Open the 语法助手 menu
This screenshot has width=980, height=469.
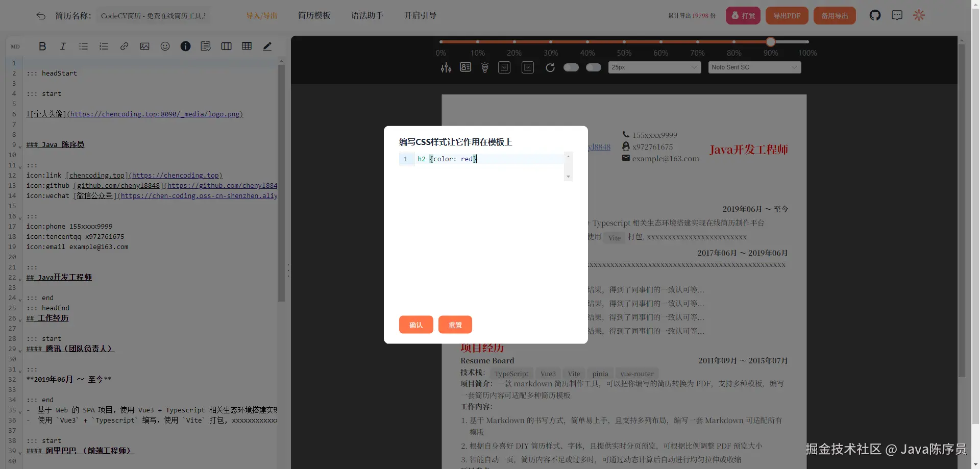coord(367,16)
